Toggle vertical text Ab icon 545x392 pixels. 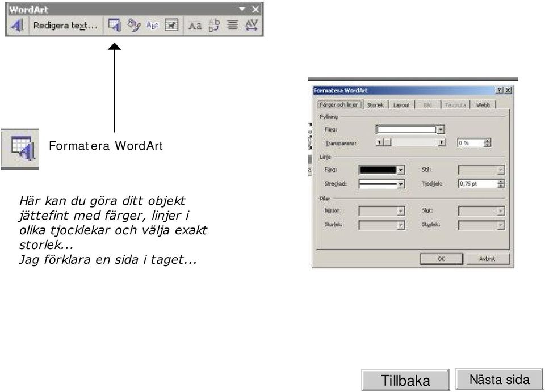[214, 26]
